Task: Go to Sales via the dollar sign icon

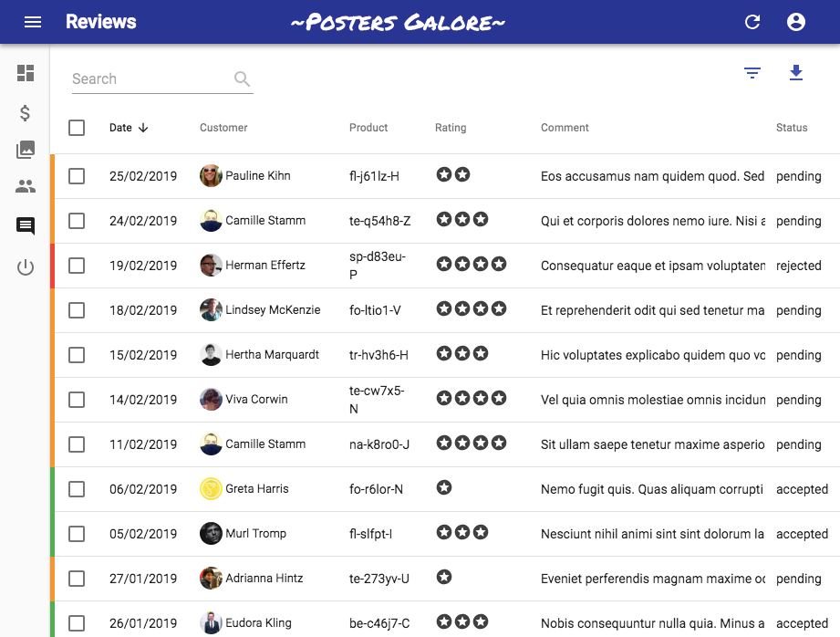Action: 26,113
